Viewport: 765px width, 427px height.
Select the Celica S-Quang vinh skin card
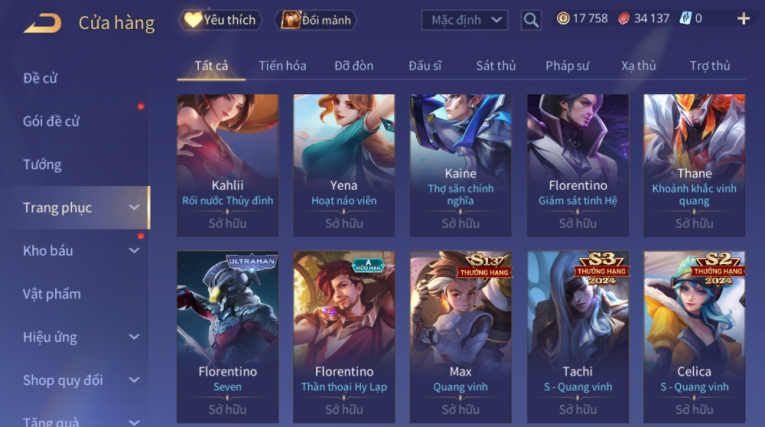tap(694, 337)
